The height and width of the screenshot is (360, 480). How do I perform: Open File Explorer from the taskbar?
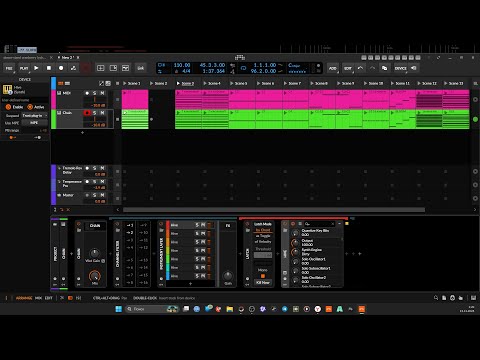tap(230, 309)
